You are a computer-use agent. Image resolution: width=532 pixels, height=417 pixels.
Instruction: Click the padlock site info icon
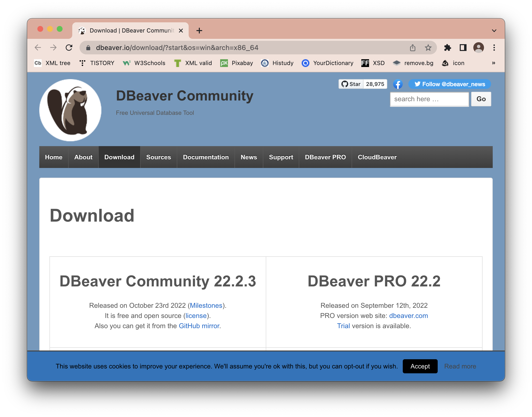point(88,48)
